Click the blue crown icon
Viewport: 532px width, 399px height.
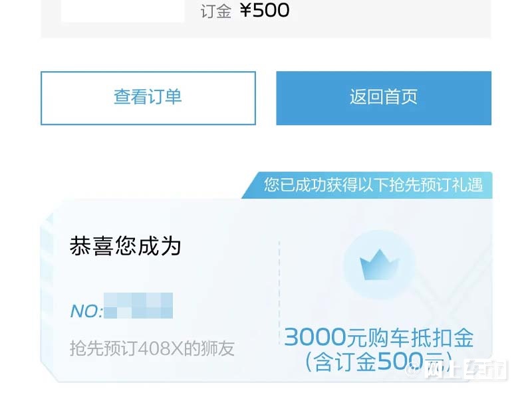click(x=379, y=265)
